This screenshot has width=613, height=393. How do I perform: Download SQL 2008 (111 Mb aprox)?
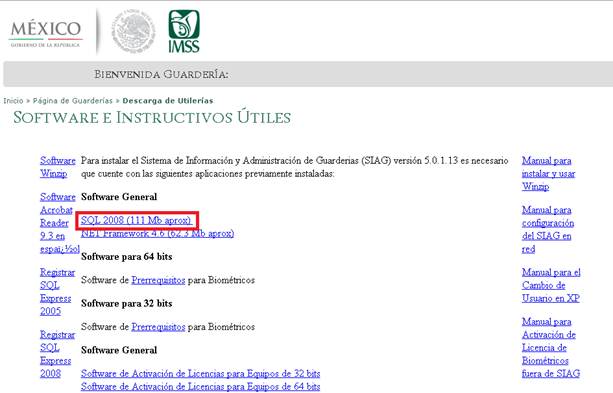[136, 221]
